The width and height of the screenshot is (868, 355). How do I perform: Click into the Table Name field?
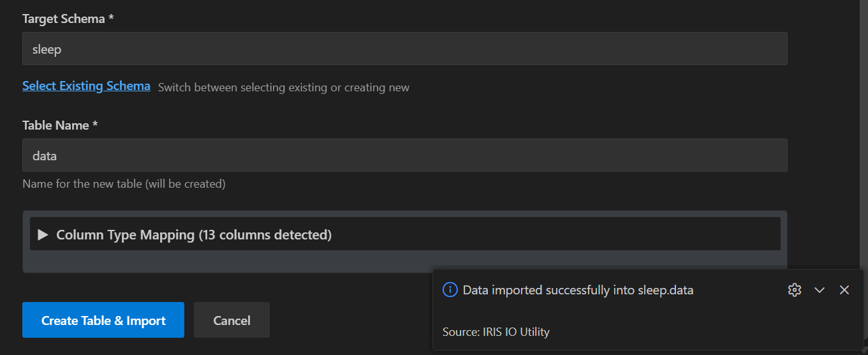pyautogui.click(x=404, y=155)
